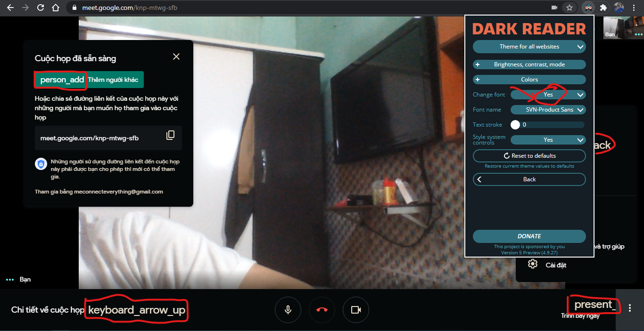This screenshot has height=331, width=644.
Task: Expand the Colors section
Action: (x=529, y=80)
